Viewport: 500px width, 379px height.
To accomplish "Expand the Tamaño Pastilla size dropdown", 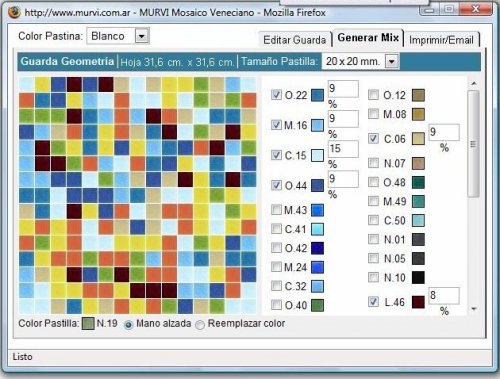I will pyautogui.click(x=392, y=61).
